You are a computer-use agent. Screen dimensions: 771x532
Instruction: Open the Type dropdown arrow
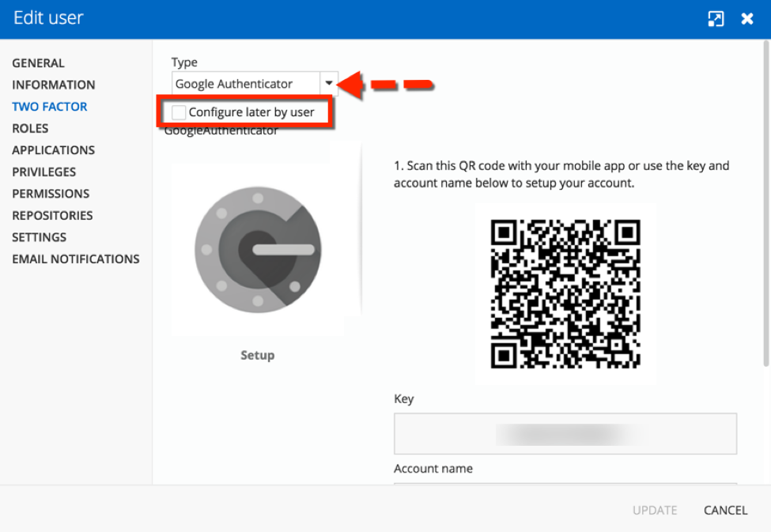(329, 84)
